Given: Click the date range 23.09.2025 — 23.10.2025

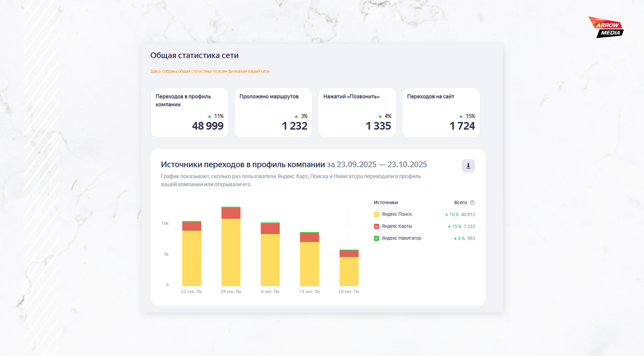Looking at the screenshot, I should (x=382, y=164).
